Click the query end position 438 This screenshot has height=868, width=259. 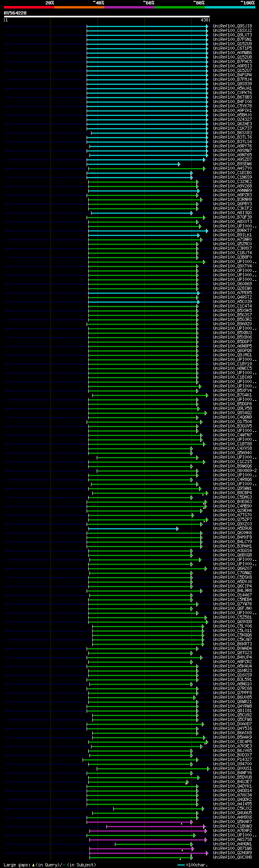pyautogui.click(x=204, y=20)
